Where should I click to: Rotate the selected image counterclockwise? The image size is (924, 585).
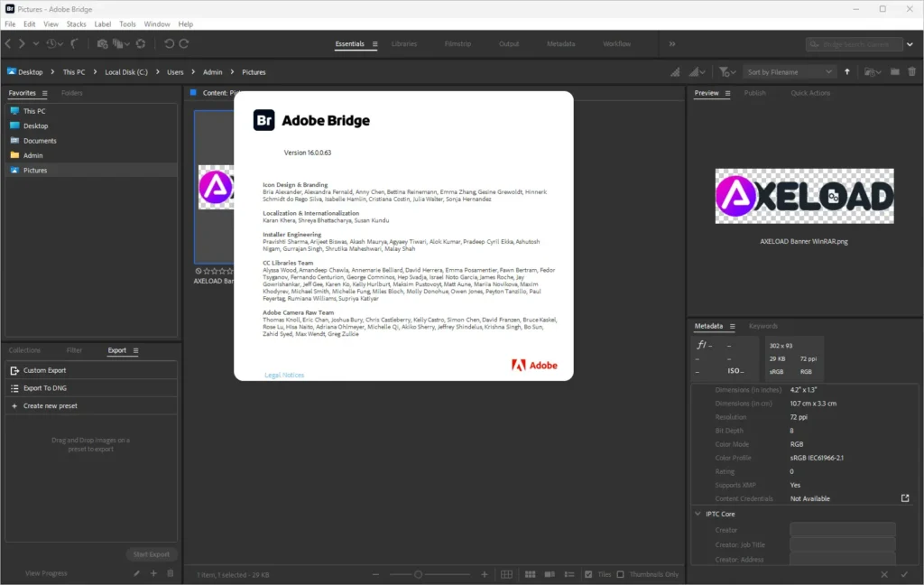click(171, 42)
